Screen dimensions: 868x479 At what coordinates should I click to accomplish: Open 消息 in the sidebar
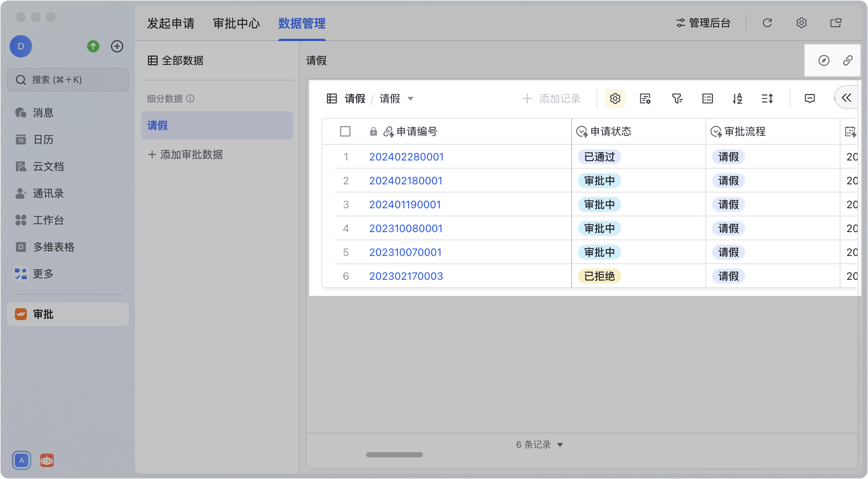pyautogui.click(x=68, y=113)
